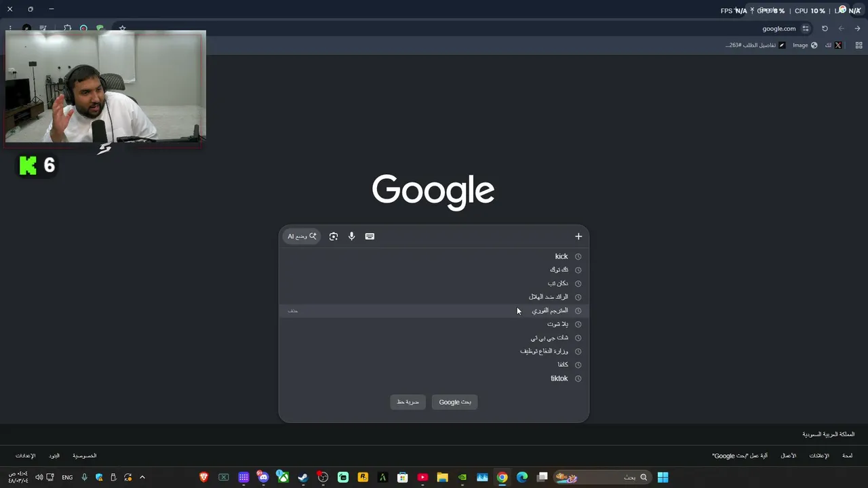
Task: Select the 'kick' search suggestion
Action: tap(434, 256)
